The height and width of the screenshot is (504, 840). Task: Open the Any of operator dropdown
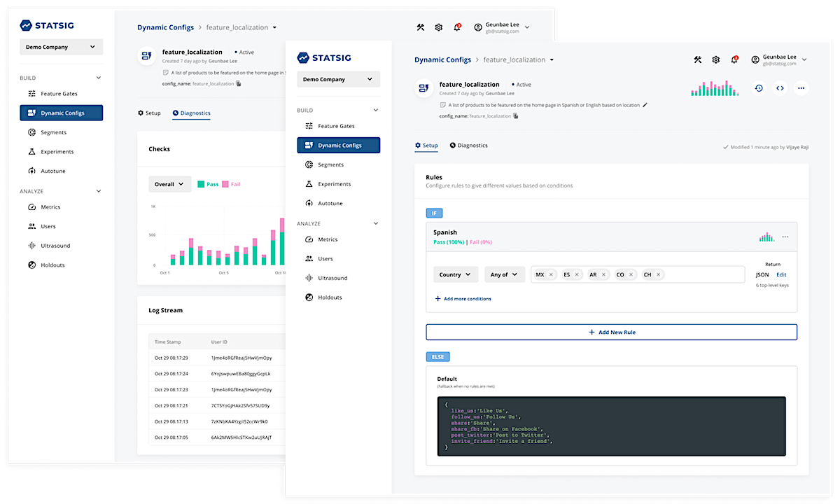coord(505,274)
